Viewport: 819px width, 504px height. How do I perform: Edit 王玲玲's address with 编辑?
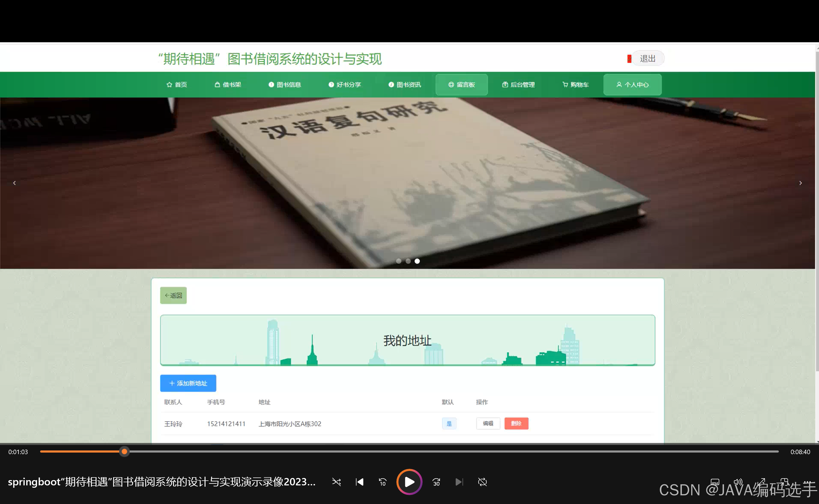coord(488,423)
